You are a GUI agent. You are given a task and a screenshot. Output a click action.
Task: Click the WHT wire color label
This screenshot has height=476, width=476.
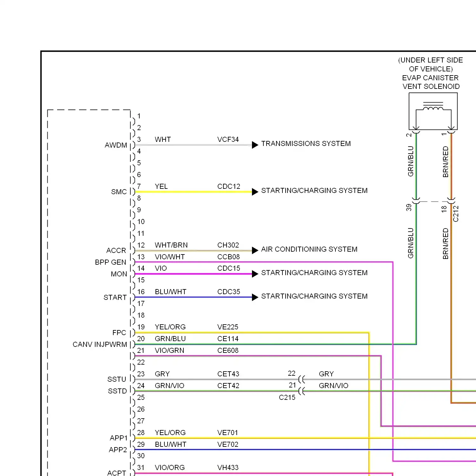pyautogui.click(x=163, y=140)
